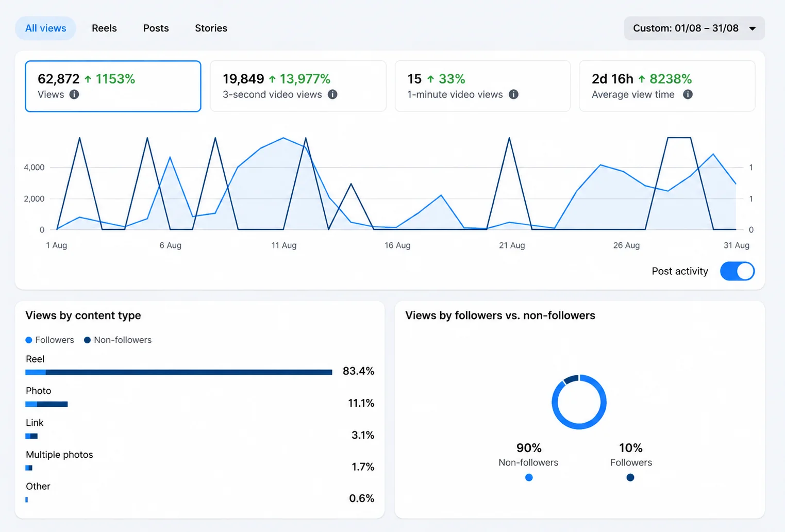Click the 1153% increase figure

point(115,79)
